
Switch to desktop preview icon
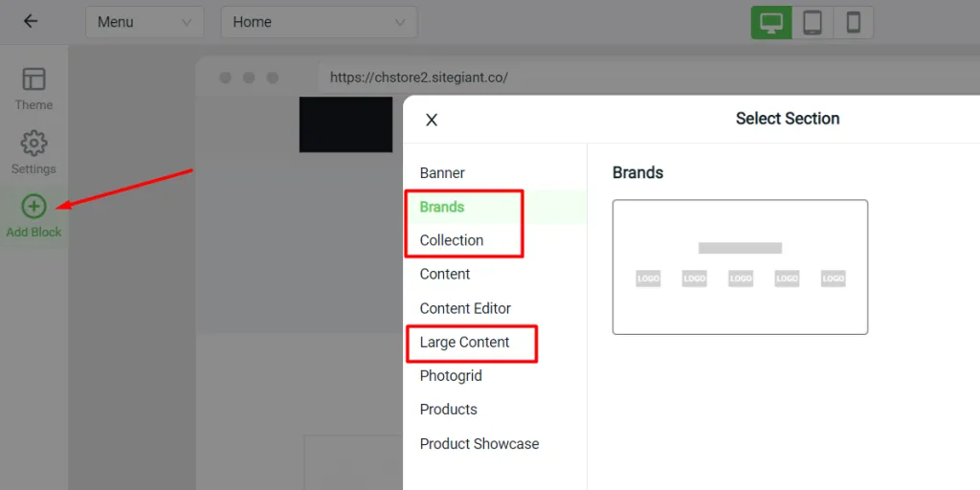[771, 22]
